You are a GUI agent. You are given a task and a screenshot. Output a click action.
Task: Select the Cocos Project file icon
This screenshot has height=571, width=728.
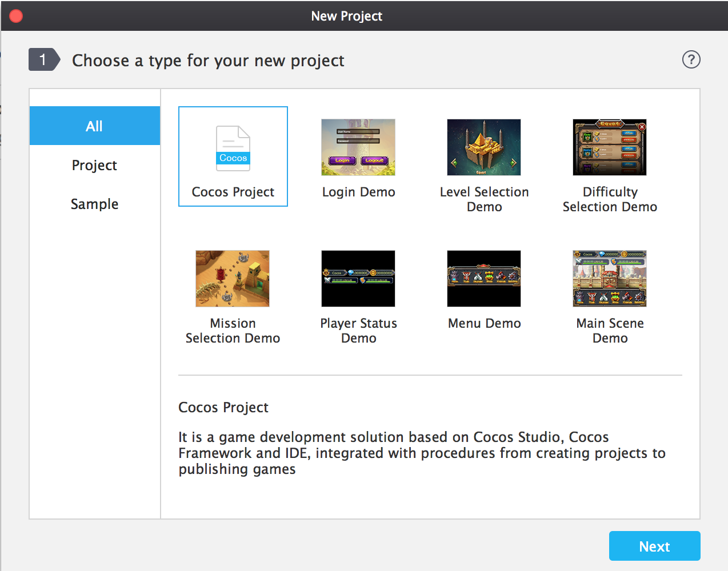tap(233, 148)
